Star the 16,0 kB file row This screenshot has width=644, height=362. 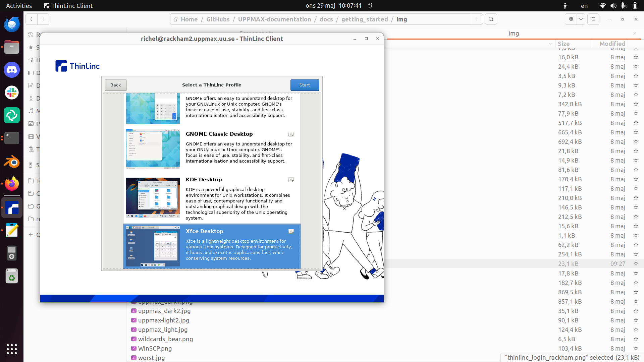[636, 57]
